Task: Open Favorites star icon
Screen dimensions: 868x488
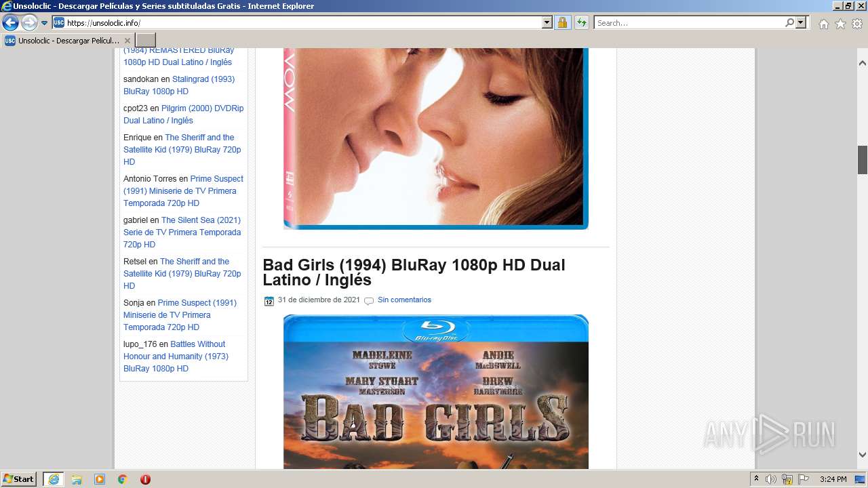Action: coord(840,24)
